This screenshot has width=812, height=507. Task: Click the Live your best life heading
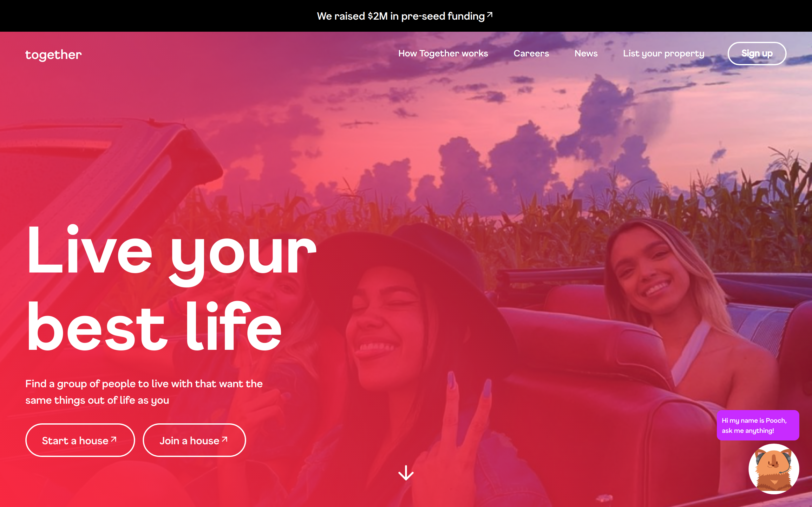pyautogui.click(x=171, y=288)
